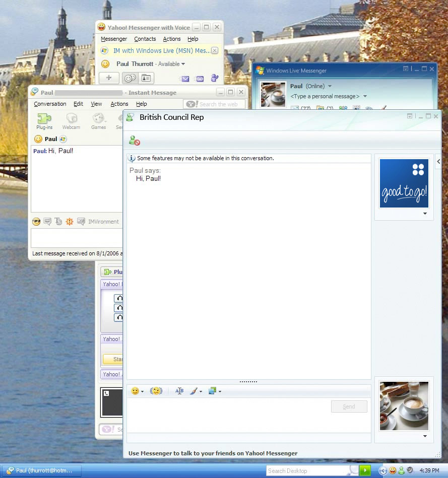Open Paul Thurrott's Available status dropdown
The image size is (448, 478).
click(183, 64)
